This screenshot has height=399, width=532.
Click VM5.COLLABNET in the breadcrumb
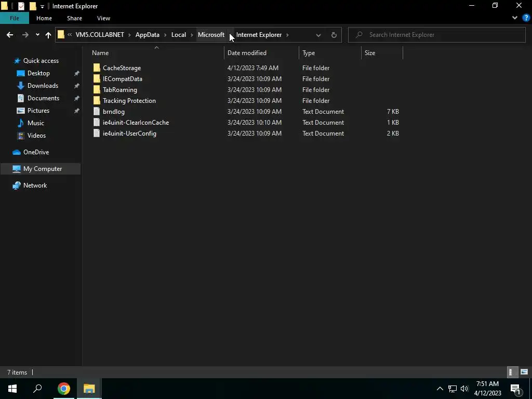100,35
